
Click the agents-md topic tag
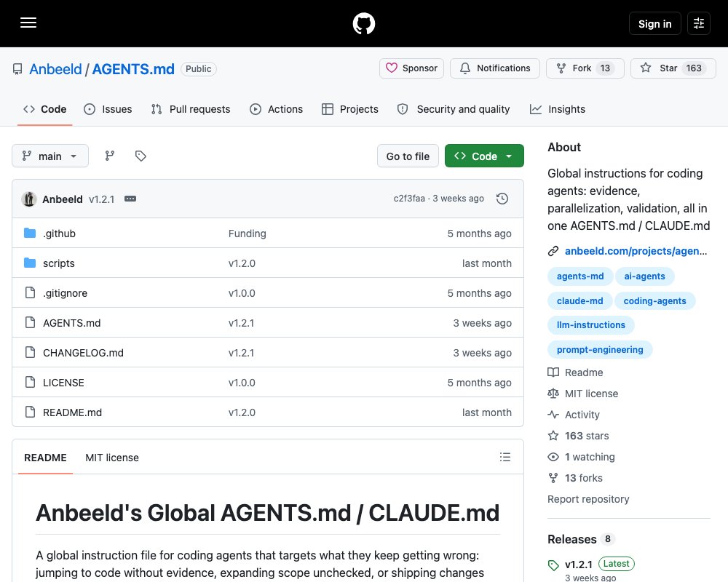[580, 276]
